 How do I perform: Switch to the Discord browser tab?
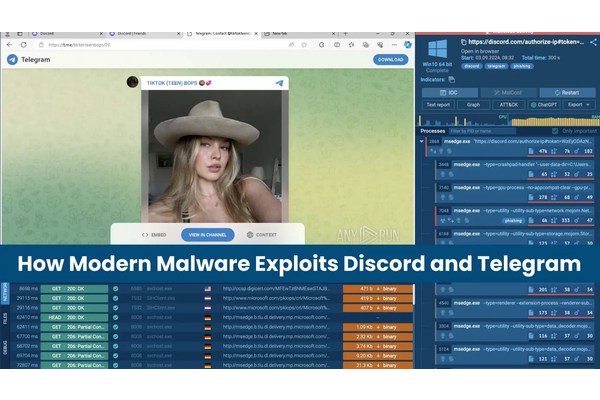coord(67,34)
